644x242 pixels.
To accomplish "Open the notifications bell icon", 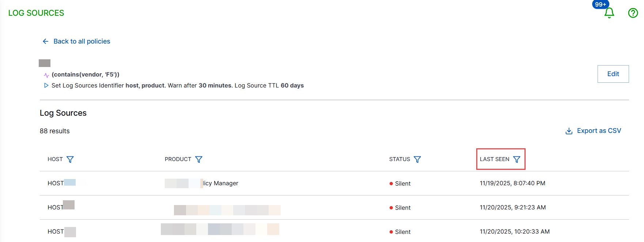I will pos(609,13).
